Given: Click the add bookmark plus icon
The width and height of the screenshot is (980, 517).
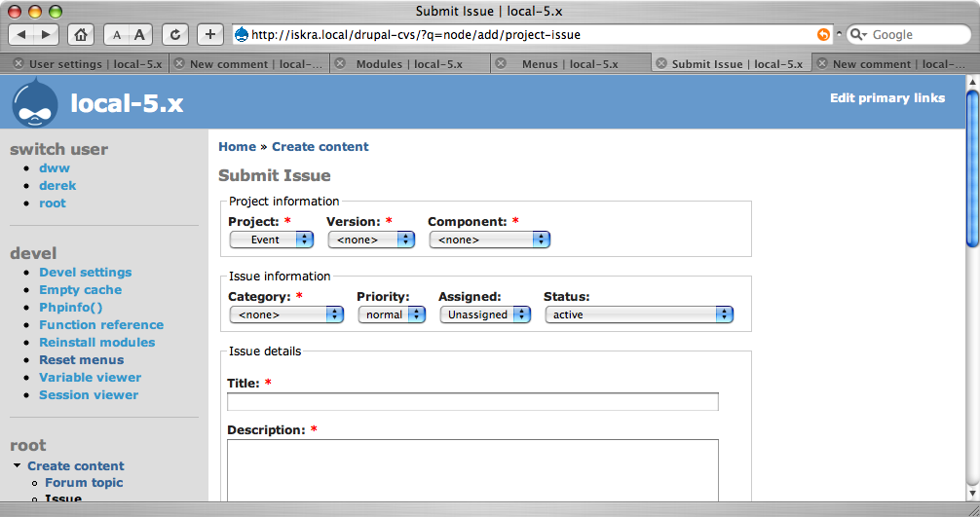Looking at the screenshot, I should pos(210,34).
